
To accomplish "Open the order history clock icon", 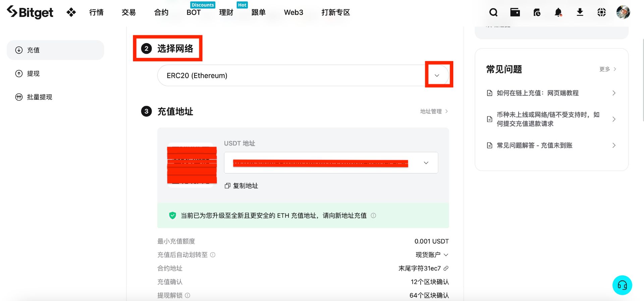I will tap(537, 12).
